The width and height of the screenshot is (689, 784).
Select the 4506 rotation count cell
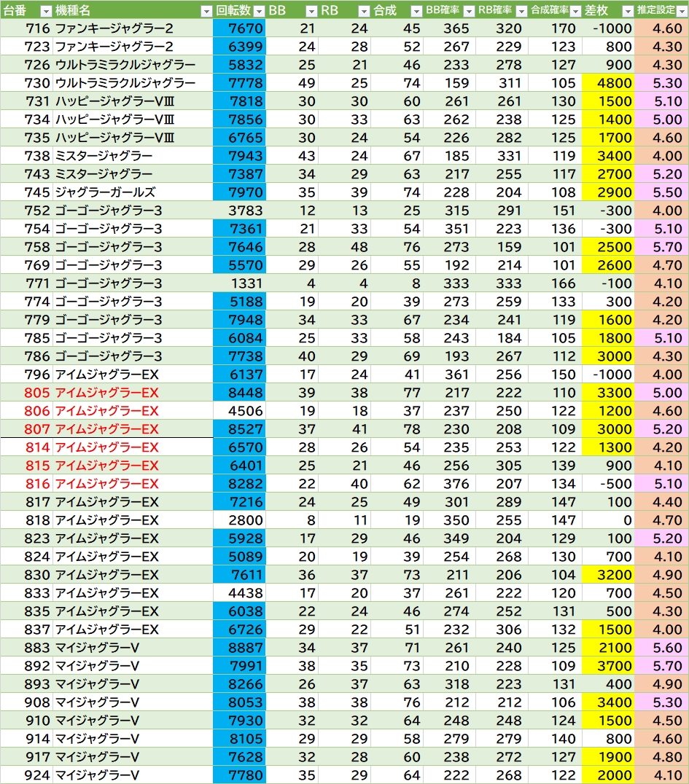tap(239, 411)
